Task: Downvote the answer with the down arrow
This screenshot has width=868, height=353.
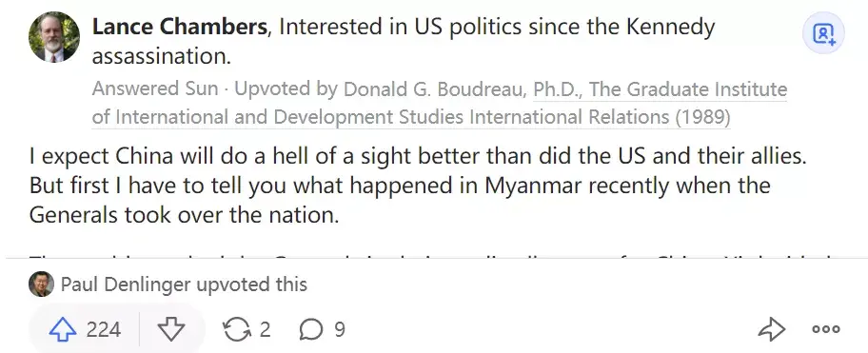Action: [x=171, y=330]
